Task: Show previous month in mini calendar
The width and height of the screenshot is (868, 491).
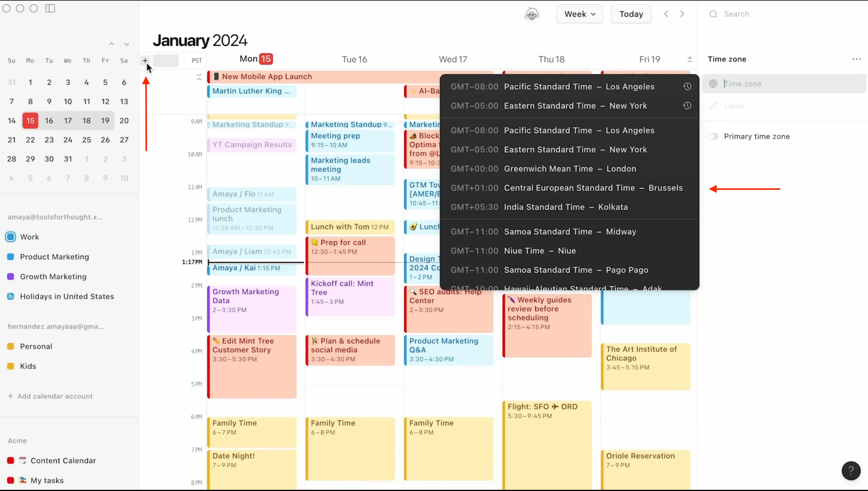Action: (x=111, y=44)
